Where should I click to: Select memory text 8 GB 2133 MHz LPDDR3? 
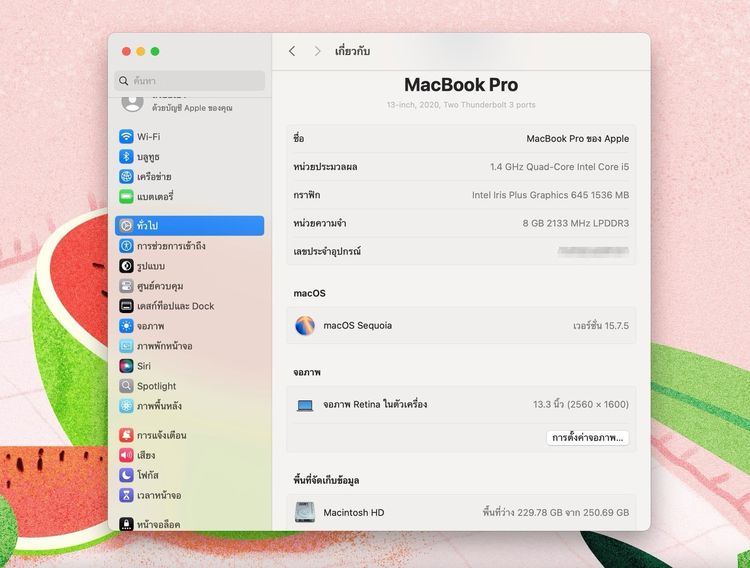(x=575, y=223)
